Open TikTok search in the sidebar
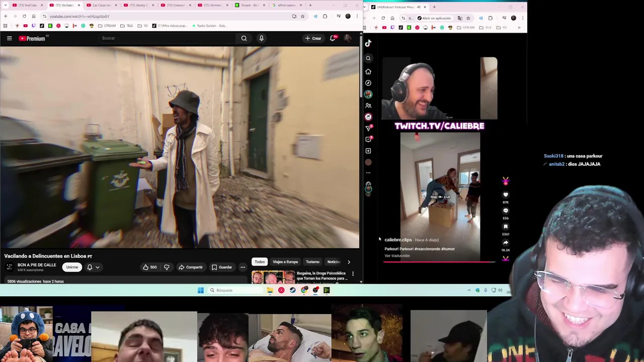Viewport: 644px width, 362px height. pos(368,58)
